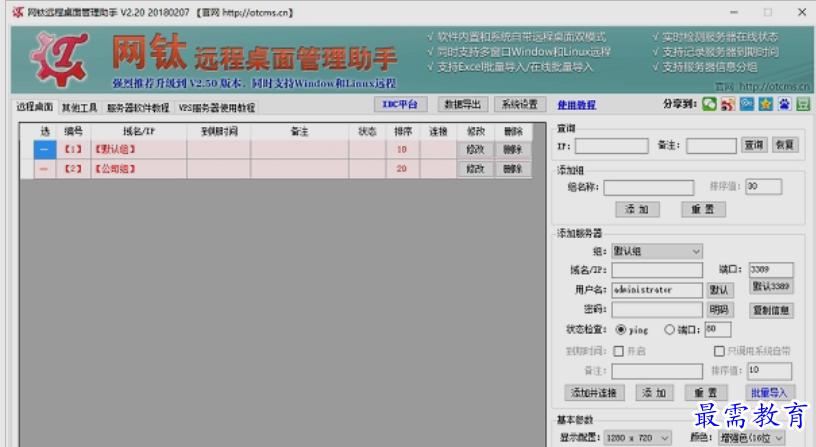Viewport: 816px width, 447px height.
Task: Collapse the 【默认组】 group row
Action: (45, 150)
